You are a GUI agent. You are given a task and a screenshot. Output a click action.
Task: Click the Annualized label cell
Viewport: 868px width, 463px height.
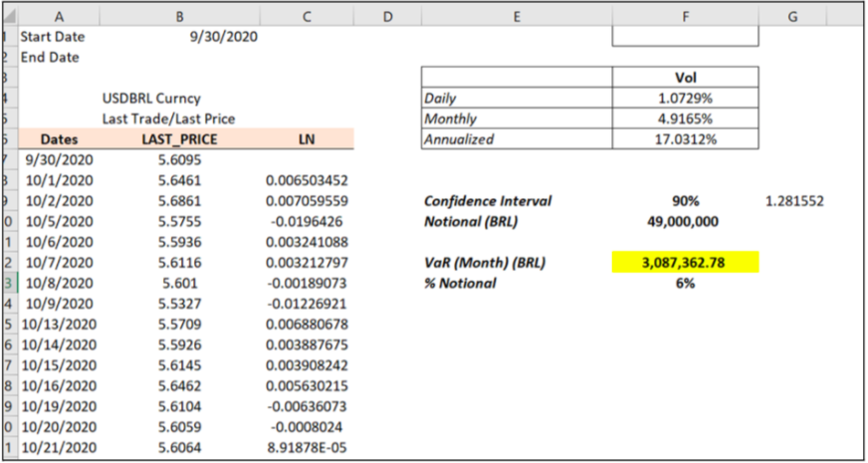click(517, 139)
